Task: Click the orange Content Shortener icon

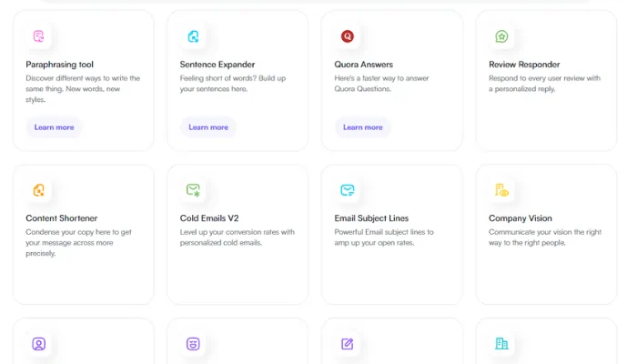Action: point(38,189)
